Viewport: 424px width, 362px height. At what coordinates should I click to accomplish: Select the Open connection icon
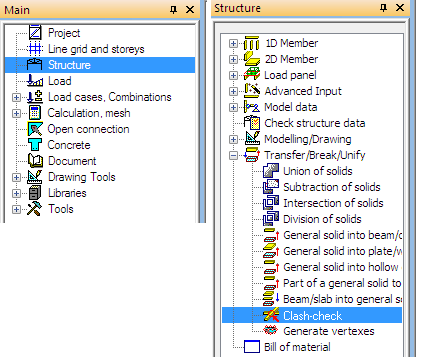click(x=35, y=129)
